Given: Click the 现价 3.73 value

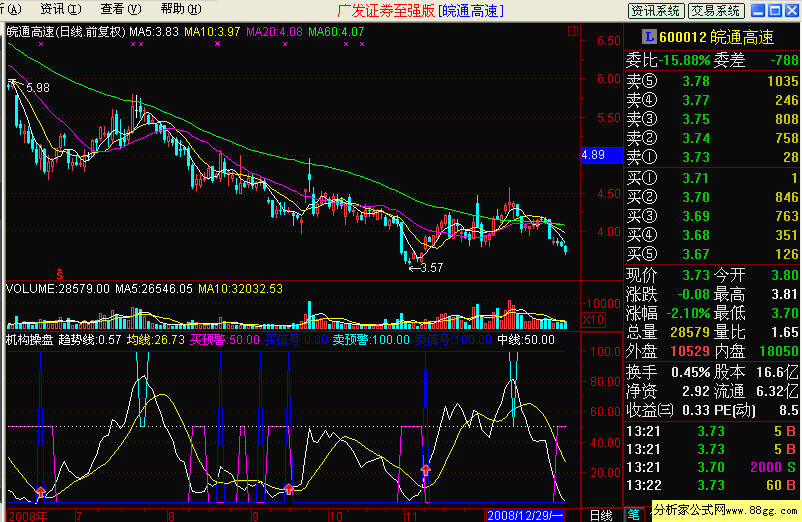Looking at the screenshot, I should (696, 275).
